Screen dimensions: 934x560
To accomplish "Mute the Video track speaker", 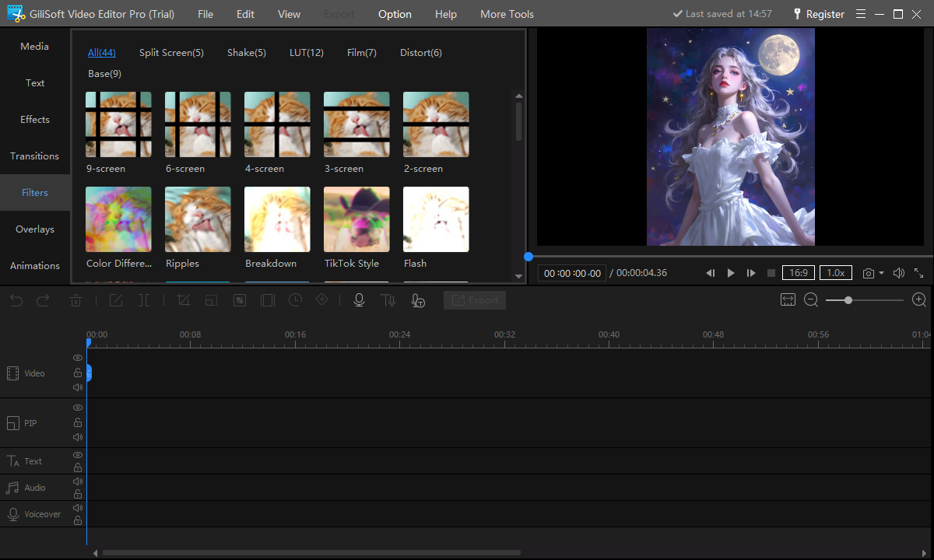I will coord(78,387).
